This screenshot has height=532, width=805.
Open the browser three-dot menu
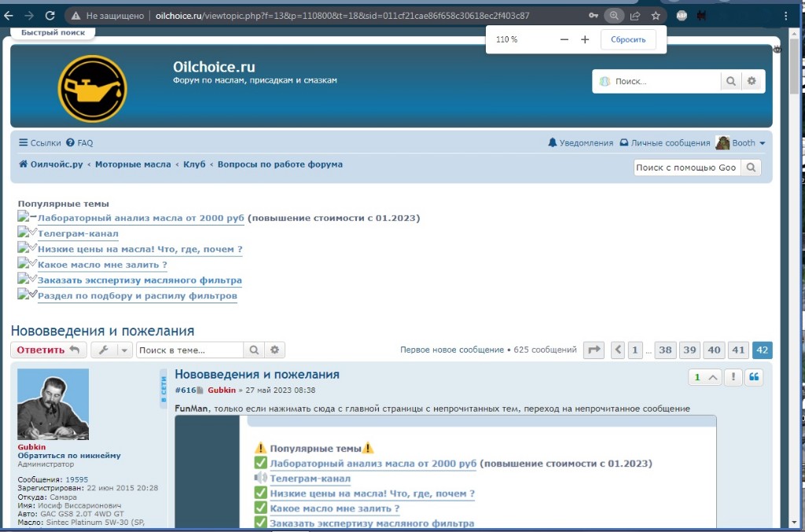785,16
